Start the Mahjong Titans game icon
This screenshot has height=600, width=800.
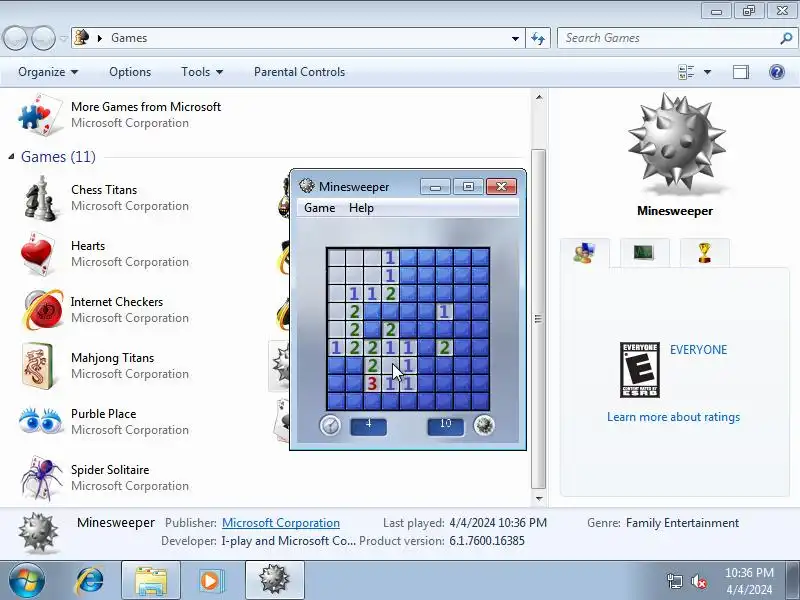pos(38,366)
